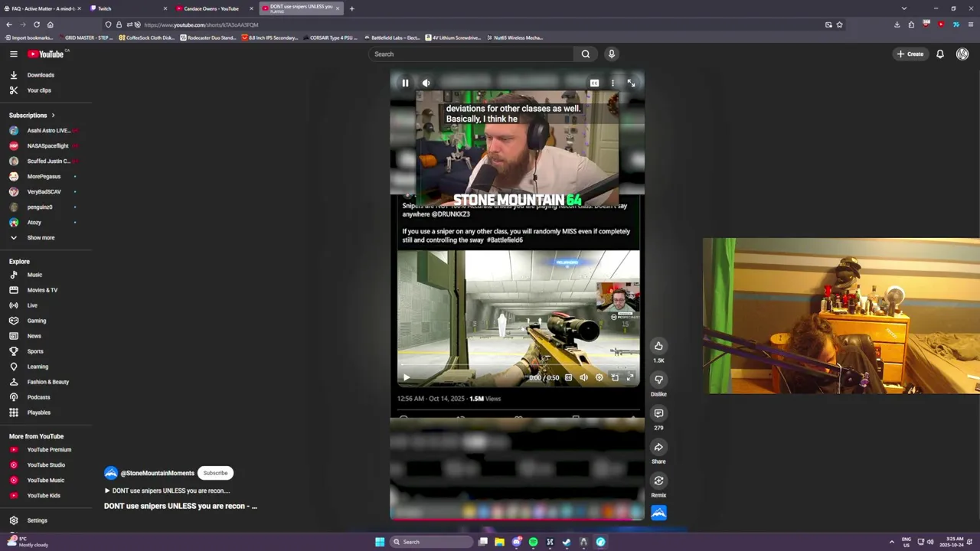Click the address bar URL
The width and height of the screenshot is (980, 551).
coord(201,24)
